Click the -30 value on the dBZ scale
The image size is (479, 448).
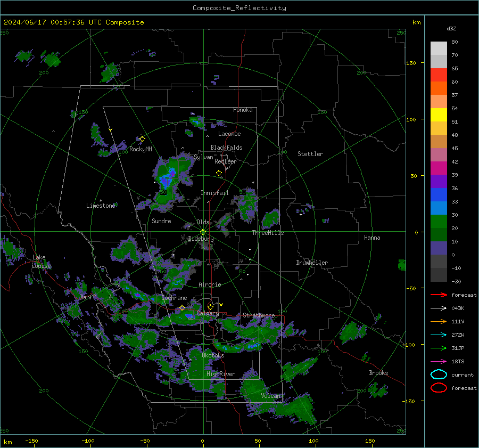tap(456, 281)
